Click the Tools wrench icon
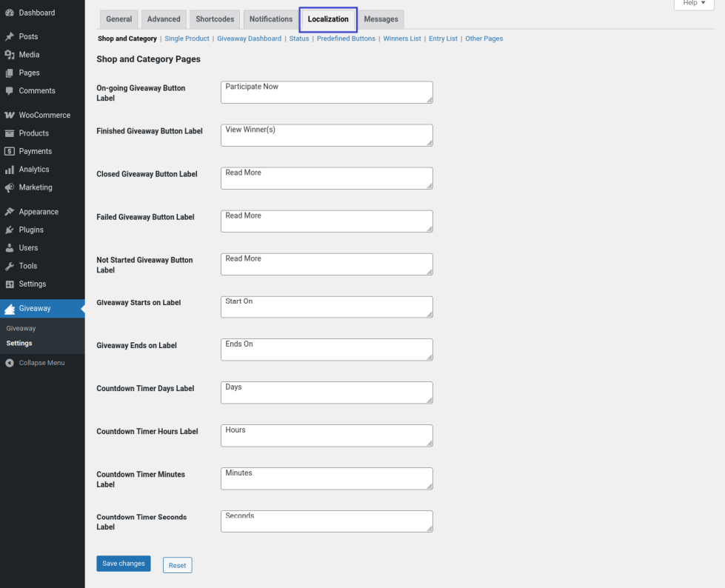 coord(10,266)
